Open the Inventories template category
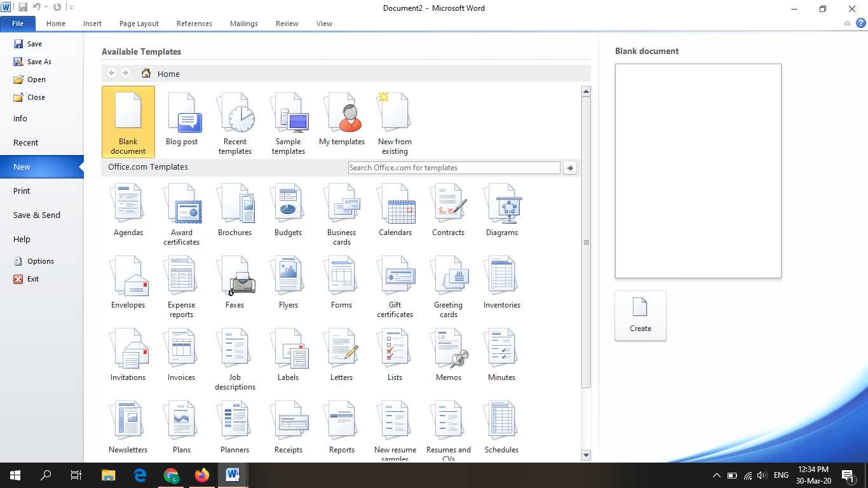The image size is (868, 488). tap(502, 283)
